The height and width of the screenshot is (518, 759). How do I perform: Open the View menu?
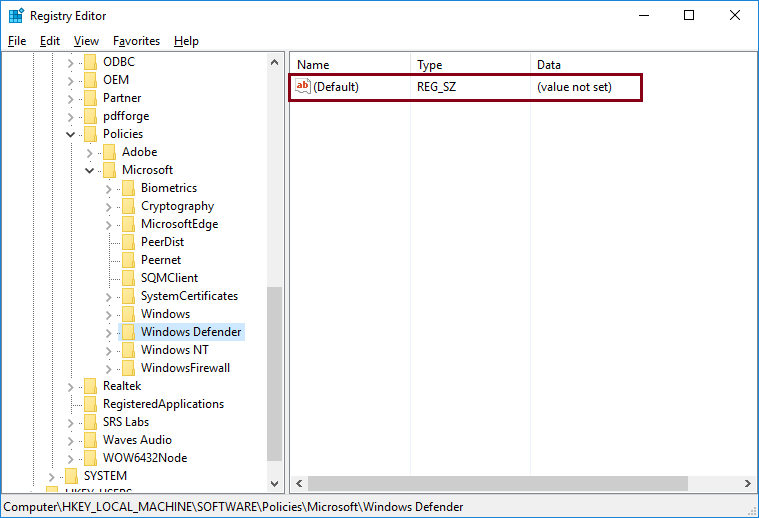86,41
